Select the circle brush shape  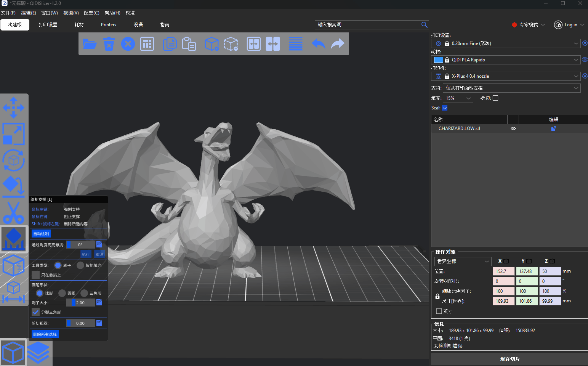pyautogui.click(x=62, y=293)
